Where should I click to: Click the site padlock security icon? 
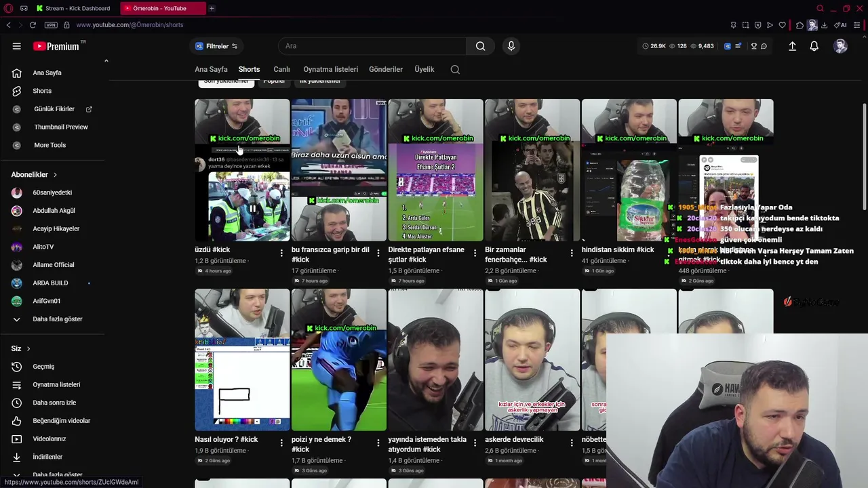click(x=66, y=25)
